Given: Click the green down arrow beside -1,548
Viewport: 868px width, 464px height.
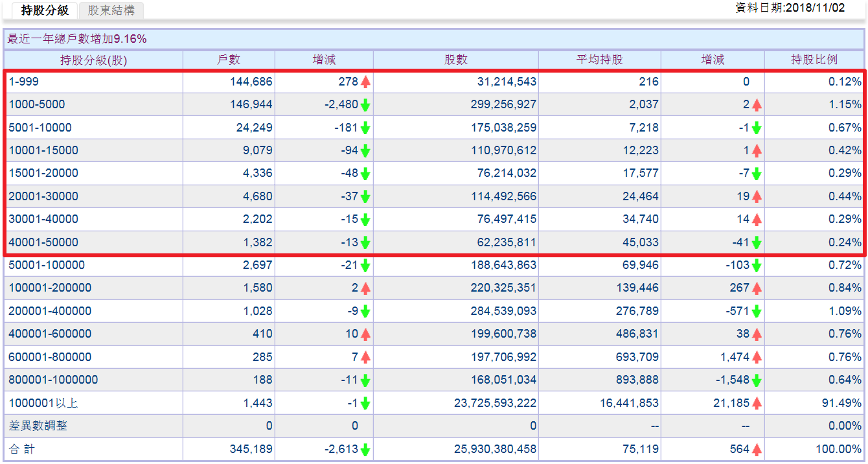Looking at the screenshot, I should [x=757, y=380].
